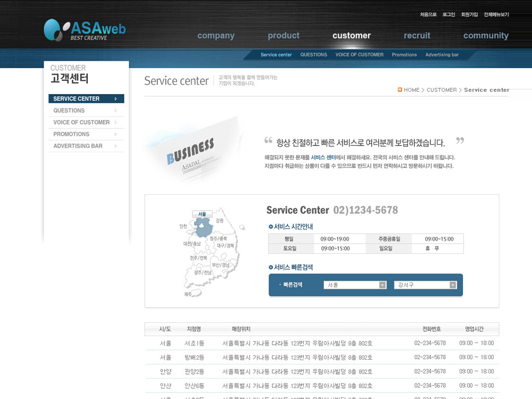Image resolution: width=532 pixels, height=399 pixels.
Task: Click the Jeju island on map
Action: (195, 293)
